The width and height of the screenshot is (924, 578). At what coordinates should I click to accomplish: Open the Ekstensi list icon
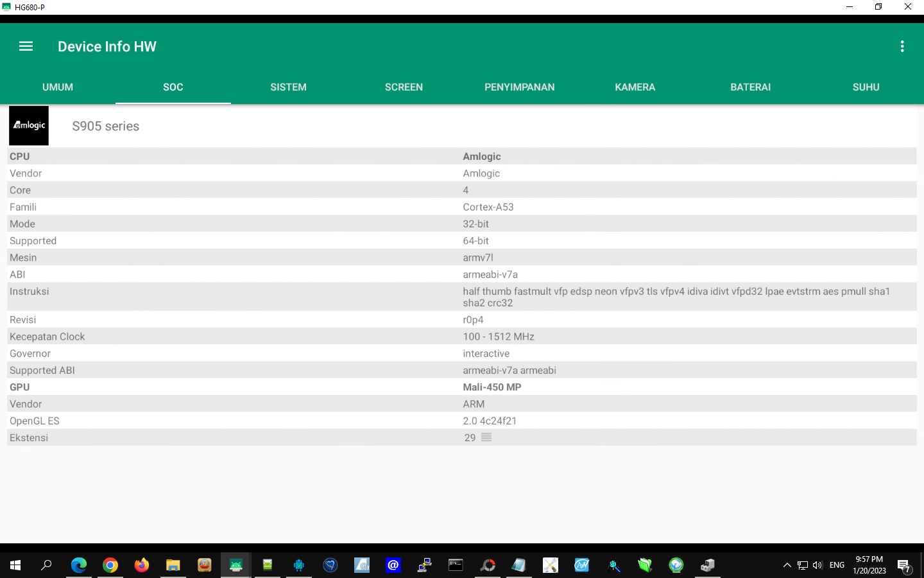(x=486, y=437)
